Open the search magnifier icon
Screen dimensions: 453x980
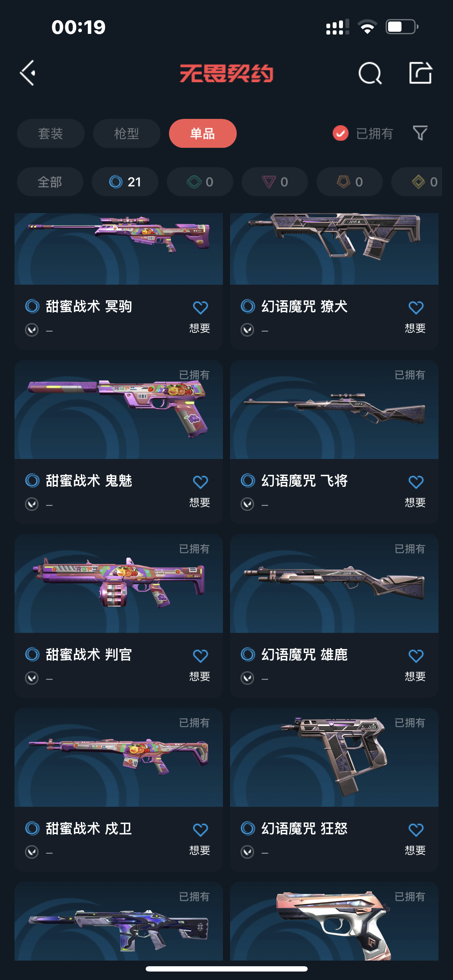[370, 73]
